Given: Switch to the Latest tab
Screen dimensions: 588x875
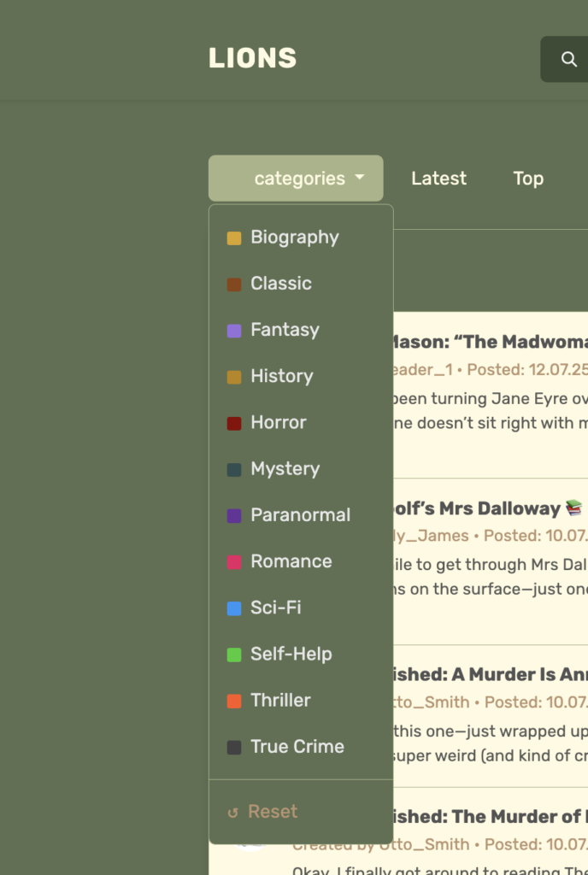Looking at the screenshot, I should [x=438, y=179].
